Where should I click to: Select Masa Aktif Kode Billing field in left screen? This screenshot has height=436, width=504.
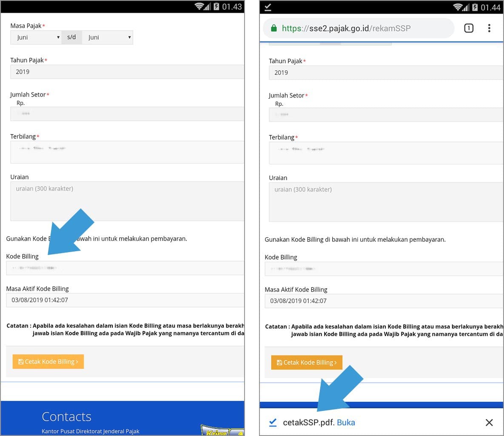[x=125, y=300]
